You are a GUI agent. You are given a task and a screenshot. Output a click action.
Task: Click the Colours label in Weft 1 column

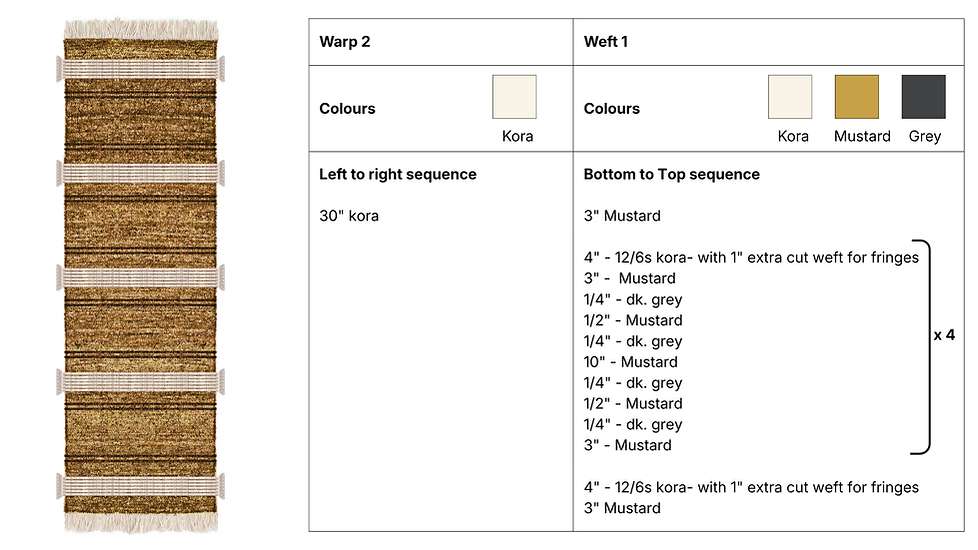(611, 109)
